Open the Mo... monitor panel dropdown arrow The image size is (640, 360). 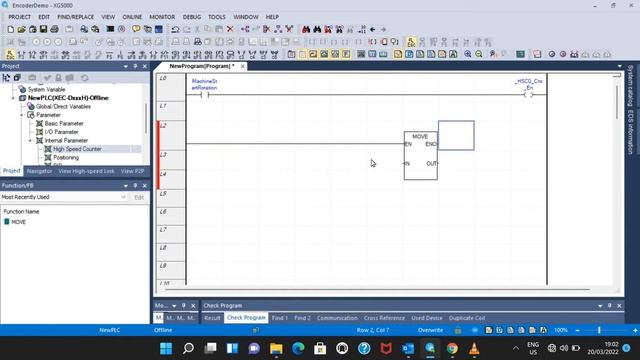[174, 306]
